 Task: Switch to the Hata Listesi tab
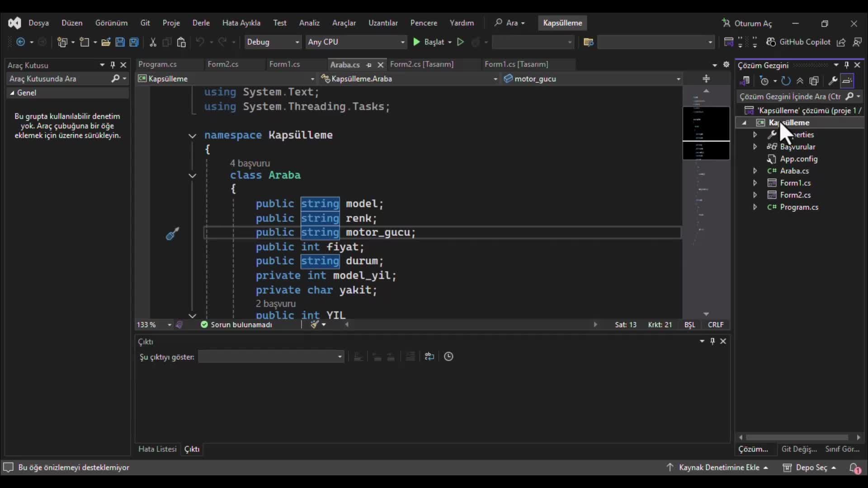157,449
